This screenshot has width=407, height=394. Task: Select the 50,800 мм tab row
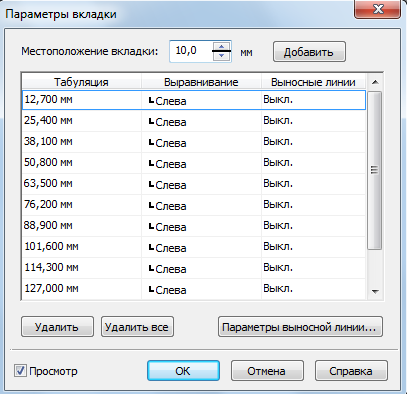click(x=194, y=162)
